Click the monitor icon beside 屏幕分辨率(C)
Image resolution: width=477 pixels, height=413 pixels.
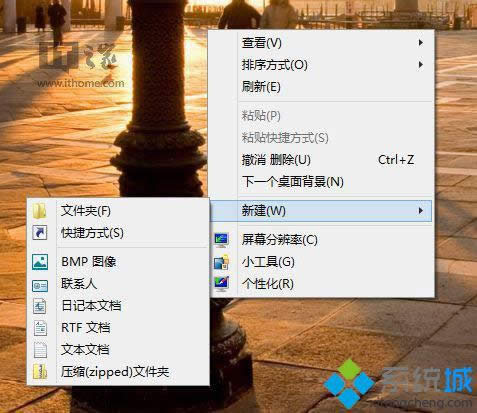point(221,240)
